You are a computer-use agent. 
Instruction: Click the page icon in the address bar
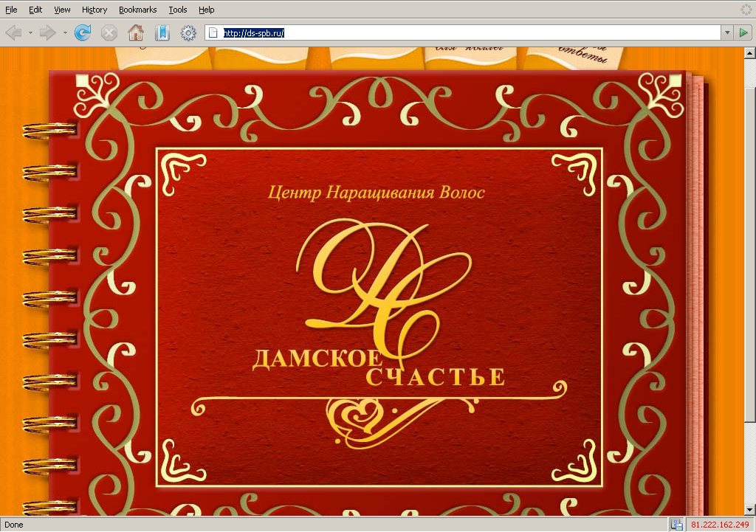[213, 32]
